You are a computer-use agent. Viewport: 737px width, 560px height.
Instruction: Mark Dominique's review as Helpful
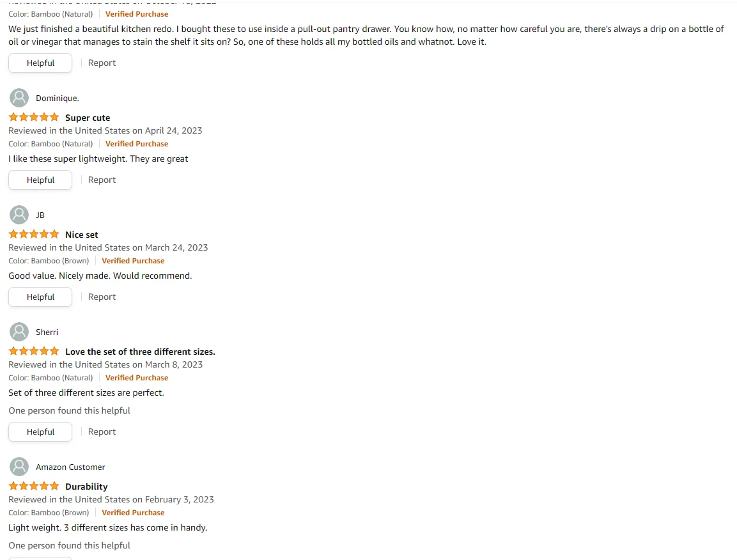40,180
